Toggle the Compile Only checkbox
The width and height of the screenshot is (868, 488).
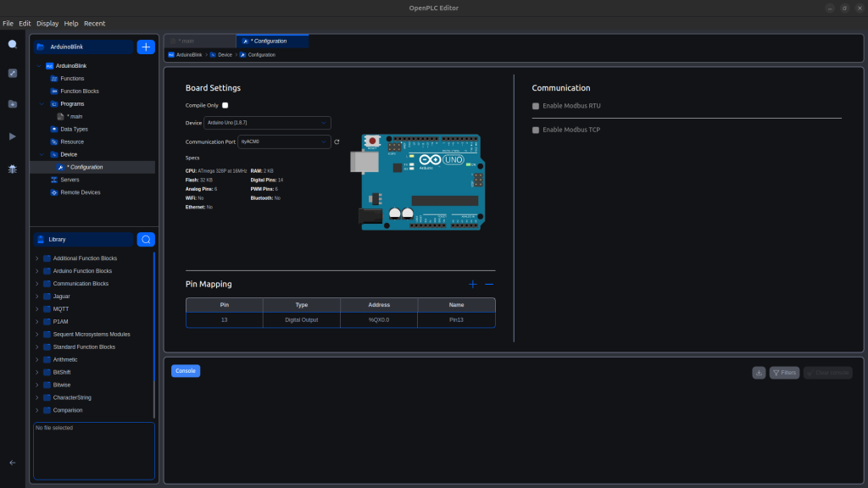tap(225, 105)
